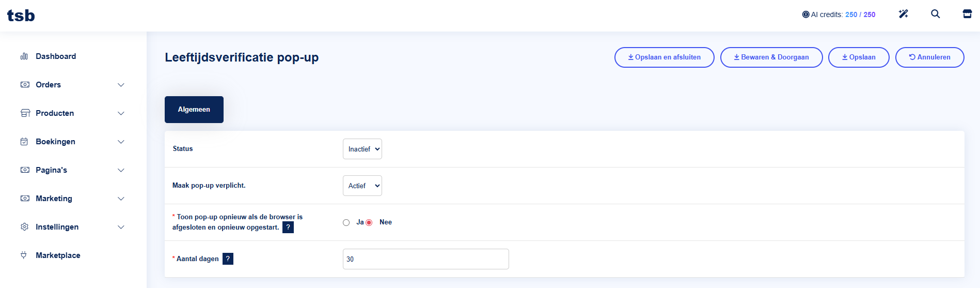Click the Dashboard chart icon
The width and height of the screenshot is (980, 288).
pos(24,56)
